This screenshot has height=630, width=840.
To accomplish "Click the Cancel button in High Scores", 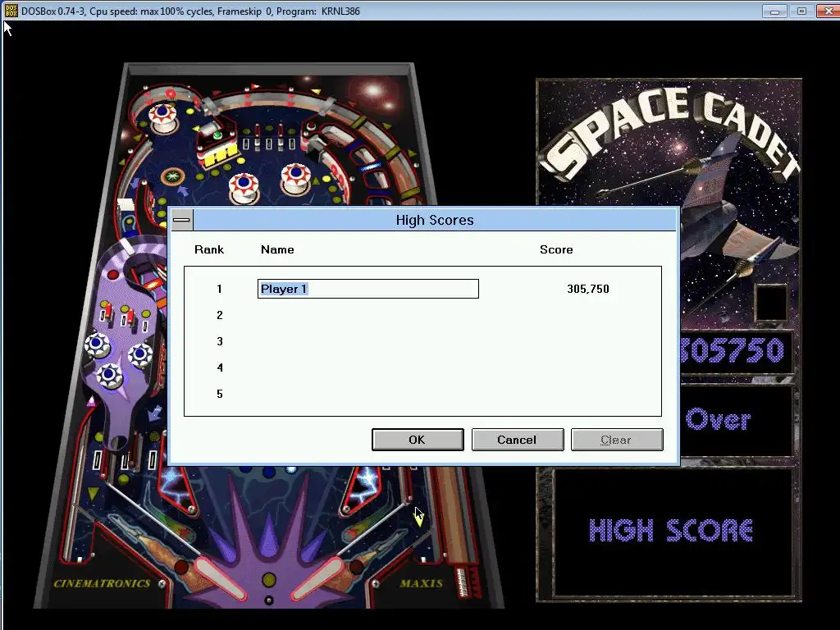I will tap(518, 440).
